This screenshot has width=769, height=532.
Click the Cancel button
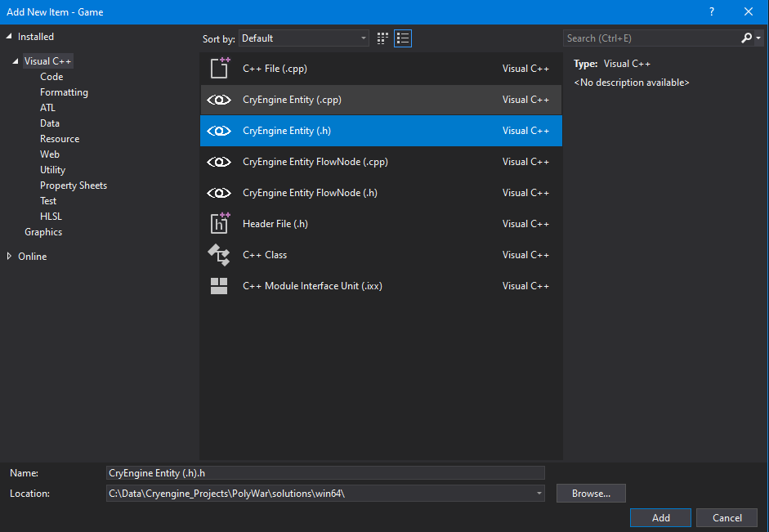pos(727,518)
